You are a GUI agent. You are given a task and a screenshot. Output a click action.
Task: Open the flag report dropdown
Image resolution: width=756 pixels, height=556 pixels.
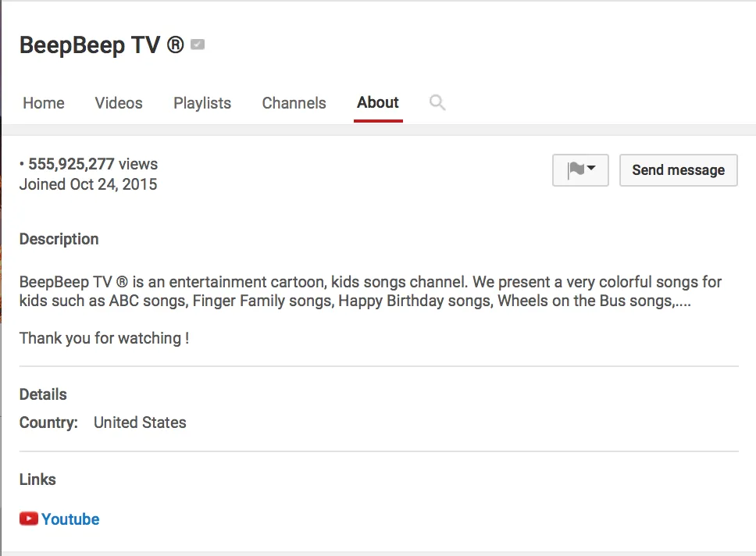click(580, 170)
